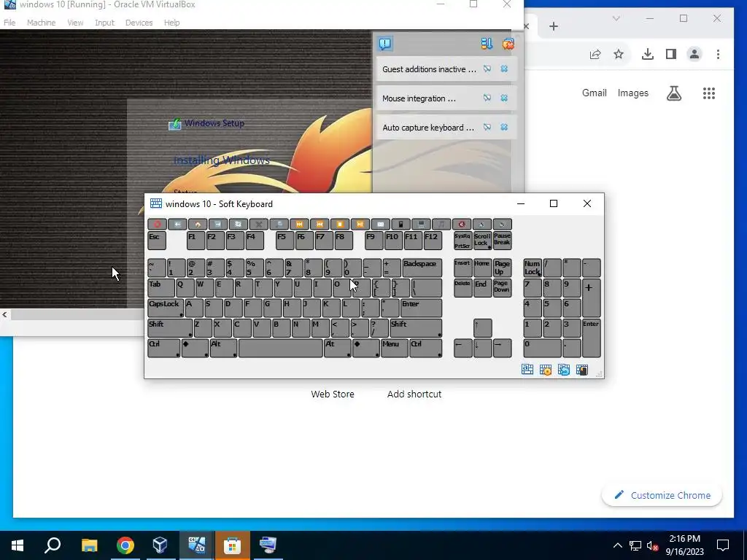Click the share page icon in Chrome toolbar
Screen dimensions: 747x560
[x=595, y=54]
